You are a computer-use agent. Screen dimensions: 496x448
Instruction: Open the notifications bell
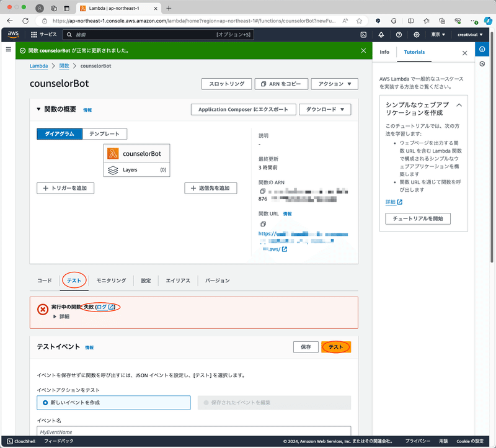pyautogui.click(x=381, y=35)
